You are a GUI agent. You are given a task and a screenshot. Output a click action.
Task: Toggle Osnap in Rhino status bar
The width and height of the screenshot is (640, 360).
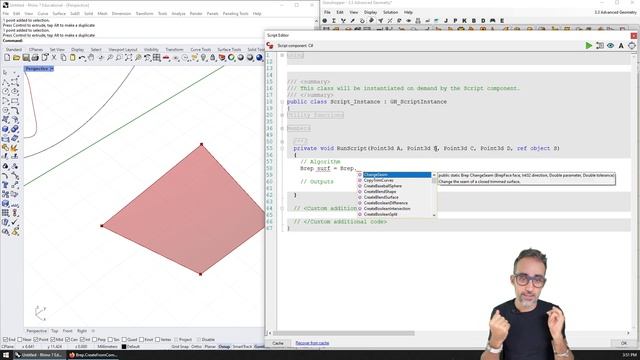224,347
